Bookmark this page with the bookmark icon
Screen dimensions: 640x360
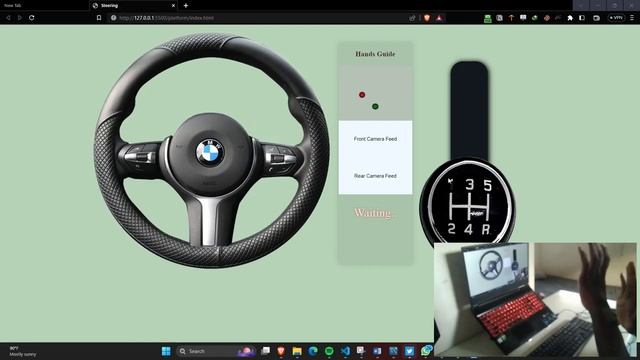tap(99, 18)
